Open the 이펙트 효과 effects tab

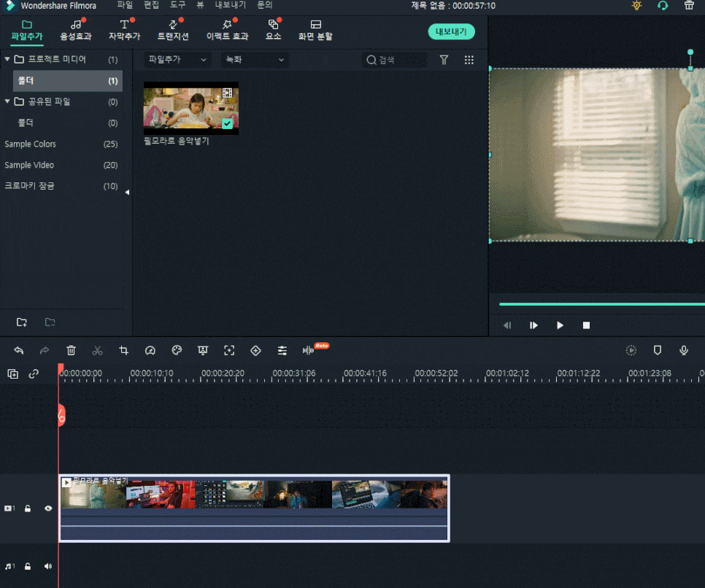tap(227, 30)
